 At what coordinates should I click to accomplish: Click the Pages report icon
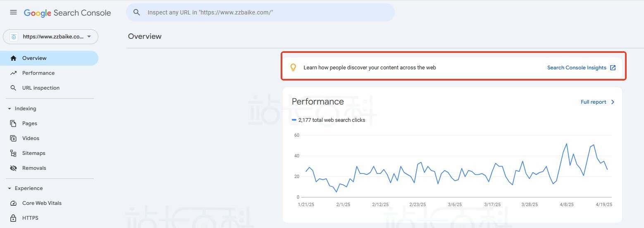pyautogui.click(x=14, y=123)
